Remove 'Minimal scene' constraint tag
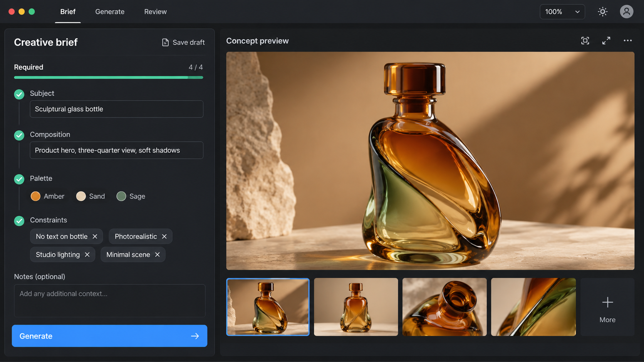Screen dimensions: 644x362 (157, 255)
